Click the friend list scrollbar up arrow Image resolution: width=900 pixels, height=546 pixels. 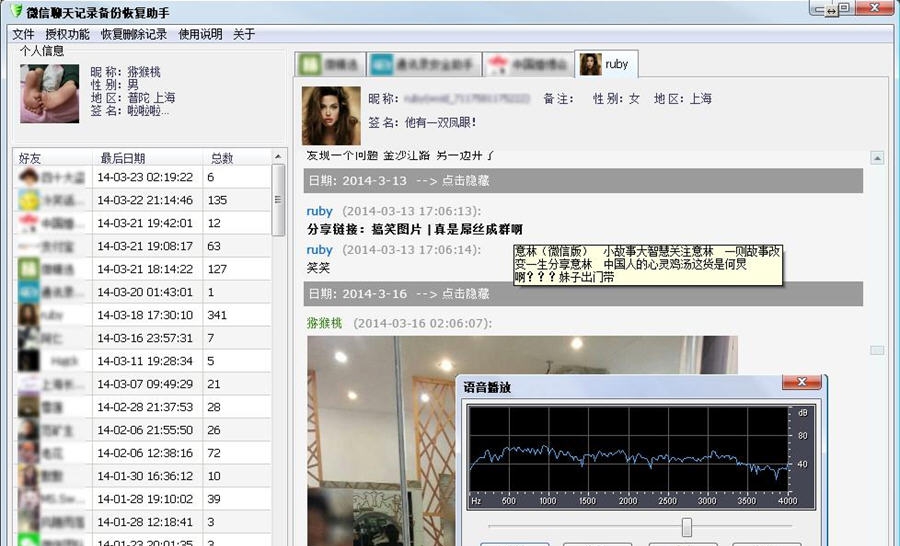(278, 157)
